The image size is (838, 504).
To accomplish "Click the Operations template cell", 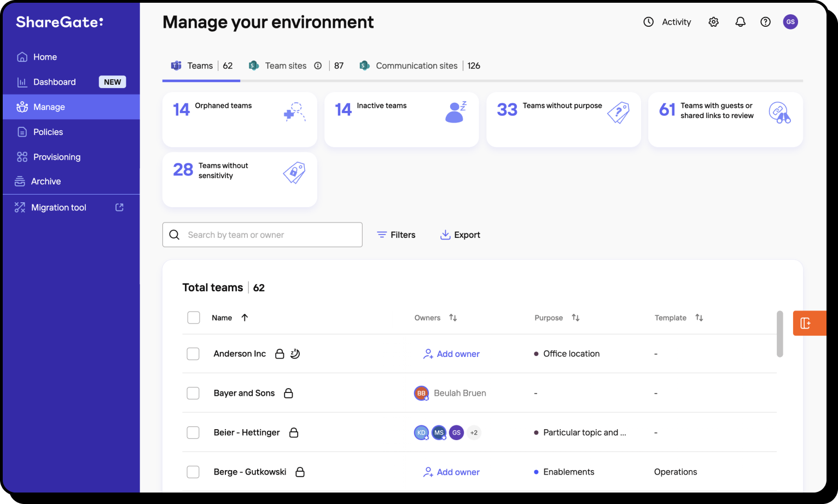I will pos(676,472).
